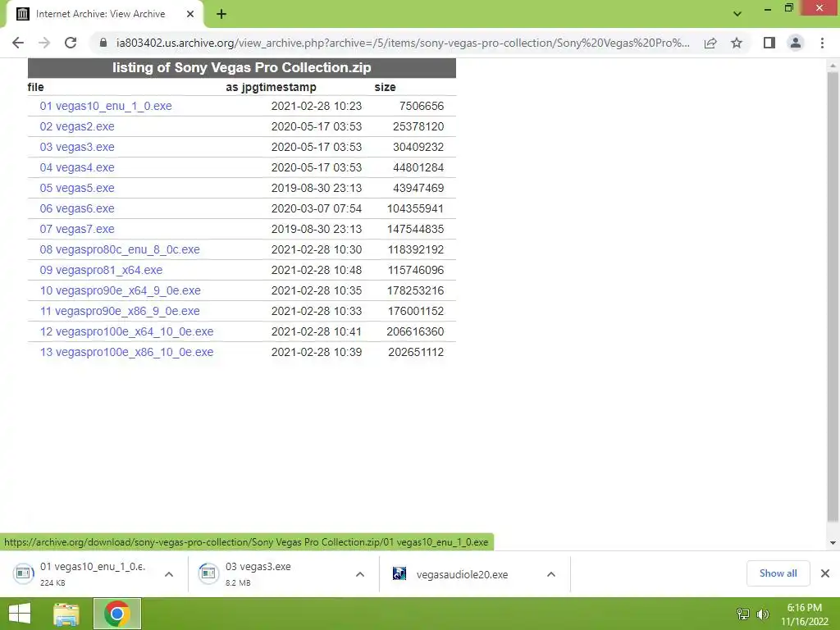Click the Chrome taskbar icon
Screen dimensions: 840x630
click(x=117, y=614)
